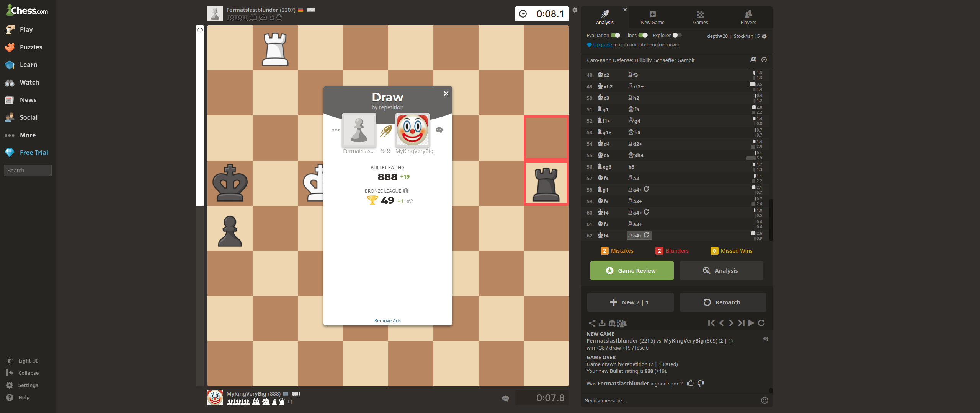Toggle Lines display on
980x413 pixels.
(642, 36)
